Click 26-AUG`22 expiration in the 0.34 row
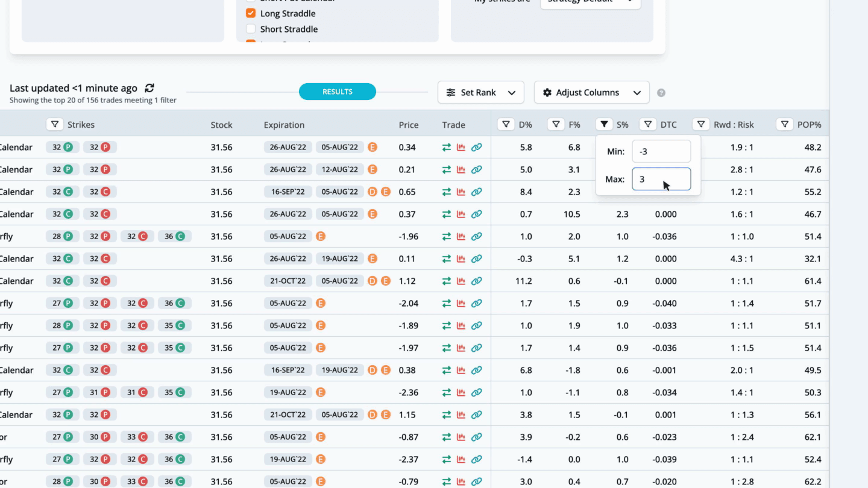Screen dimensions: 868x488 point(288,147)
